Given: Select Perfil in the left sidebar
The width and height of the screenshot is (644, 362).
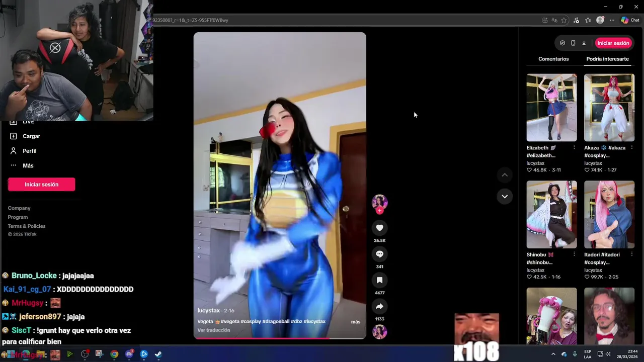Looking at the screenshot, I should click(x=23, y=151).
